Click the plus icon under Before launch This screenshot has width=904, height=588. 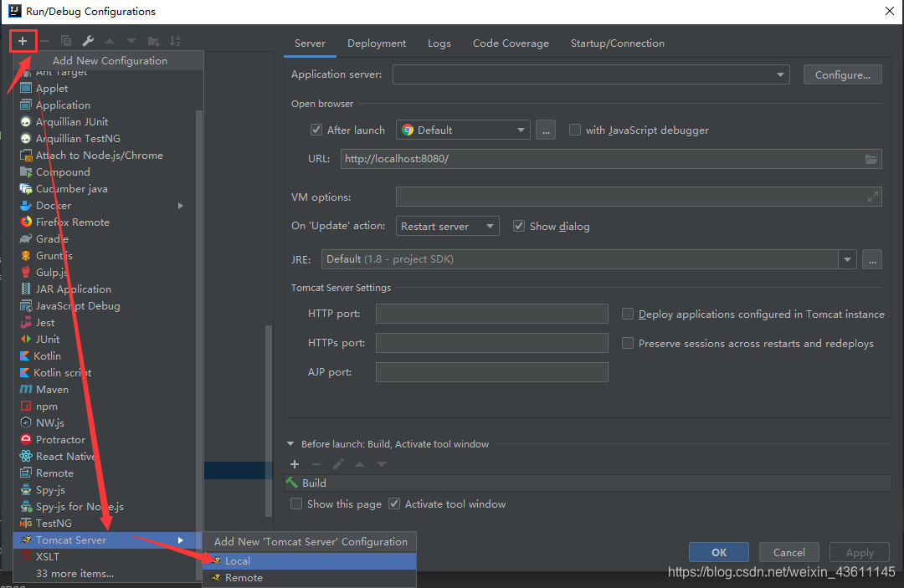(295, 464)
